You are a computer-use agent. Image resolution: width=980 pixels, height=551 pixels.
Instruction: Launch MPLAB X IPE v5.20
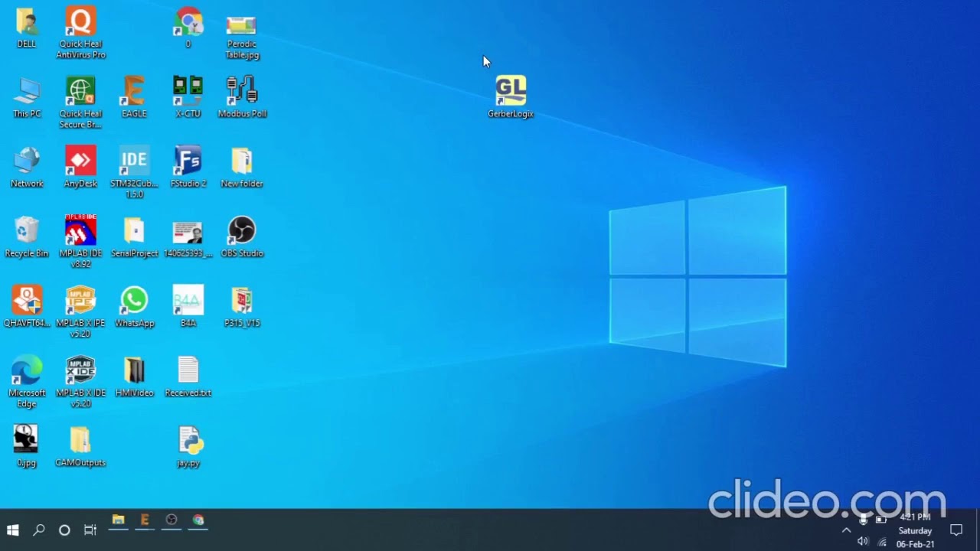80,311
